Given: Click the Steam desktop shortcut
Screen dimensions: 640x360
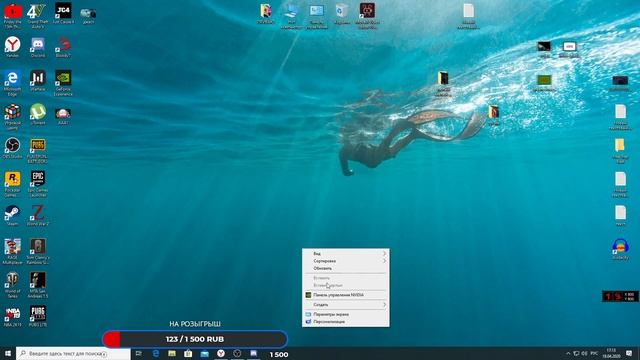Looking at the screenshot, I should (x=12, y=216).
